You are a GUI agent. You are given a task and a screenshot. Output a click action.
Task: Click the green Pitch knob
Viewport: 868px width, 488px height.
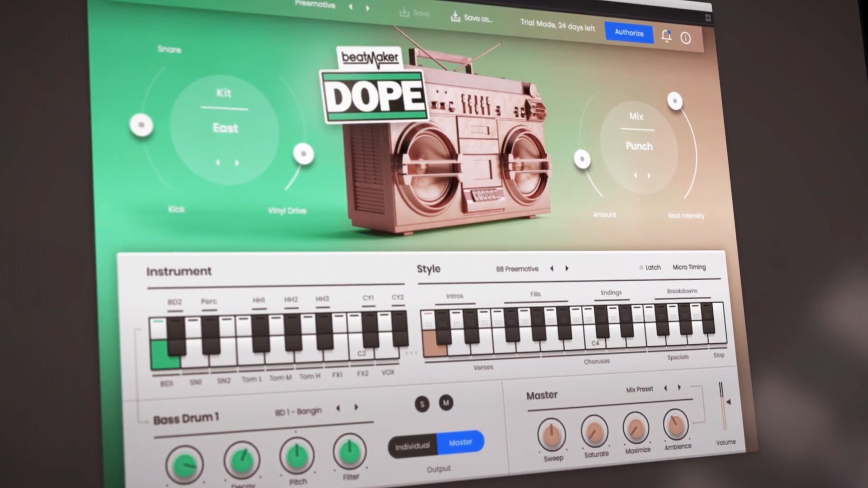[x=297, y=455]
